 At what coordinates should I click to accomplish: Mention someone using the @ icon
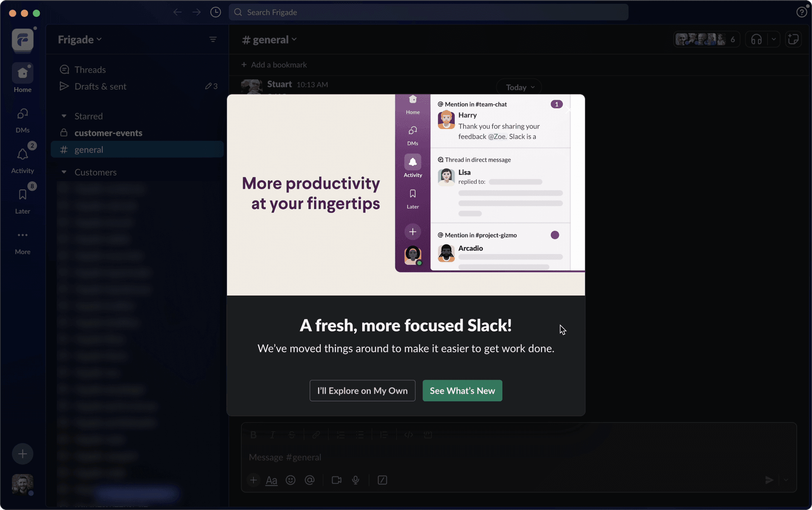310,480
